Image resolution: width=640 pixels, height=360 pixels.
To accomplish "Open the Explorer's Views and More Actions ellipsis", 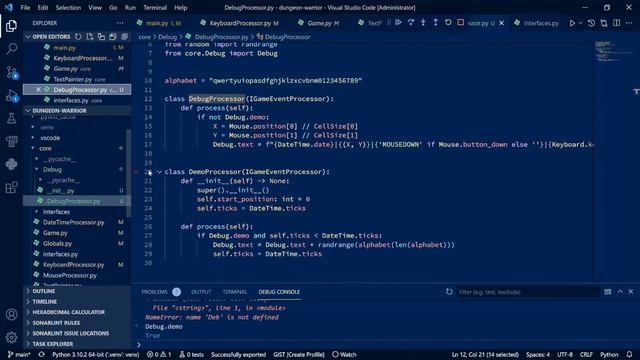I will pos(120,23).
